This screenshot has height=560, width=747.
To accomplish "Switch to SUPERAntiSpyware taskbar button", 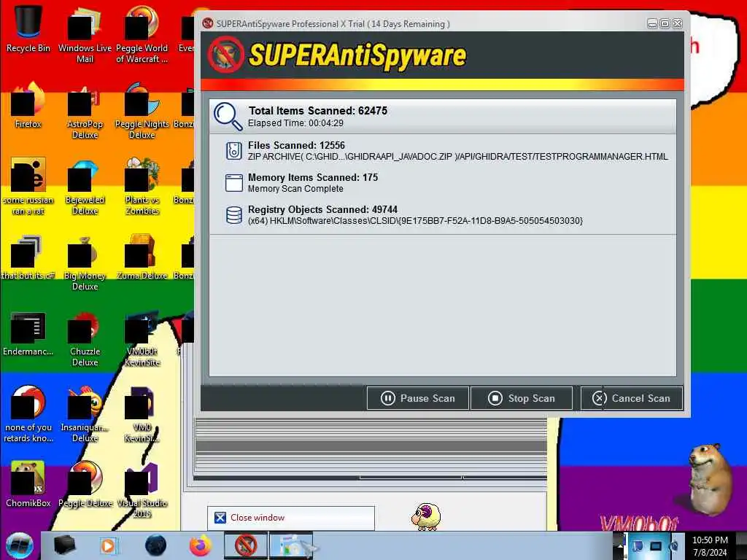I will coord(246,545).
